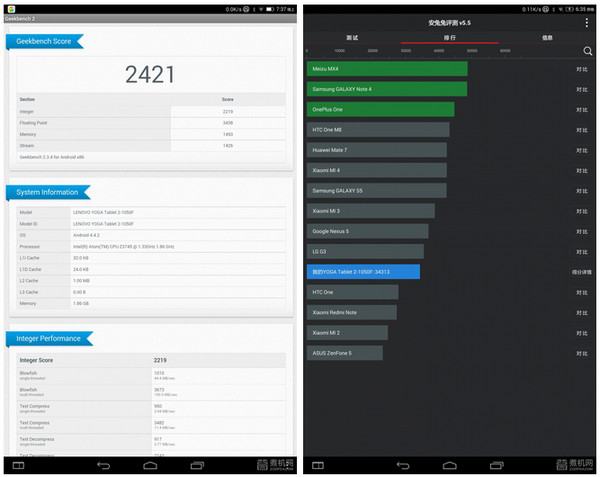
Task: Select the Xiaomi MI 2 bar
Action: tap(347, 332)
